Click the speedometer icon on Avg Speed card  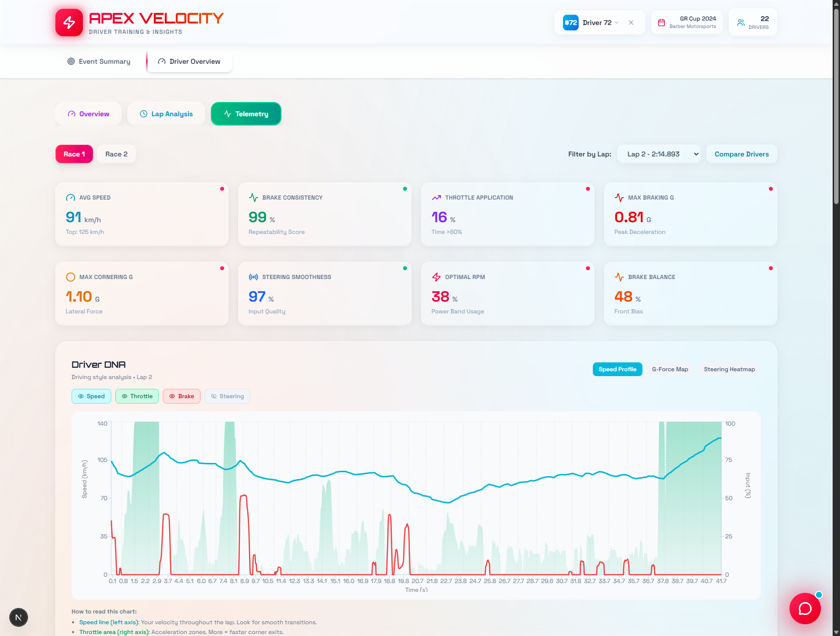[x=70, y=197]
